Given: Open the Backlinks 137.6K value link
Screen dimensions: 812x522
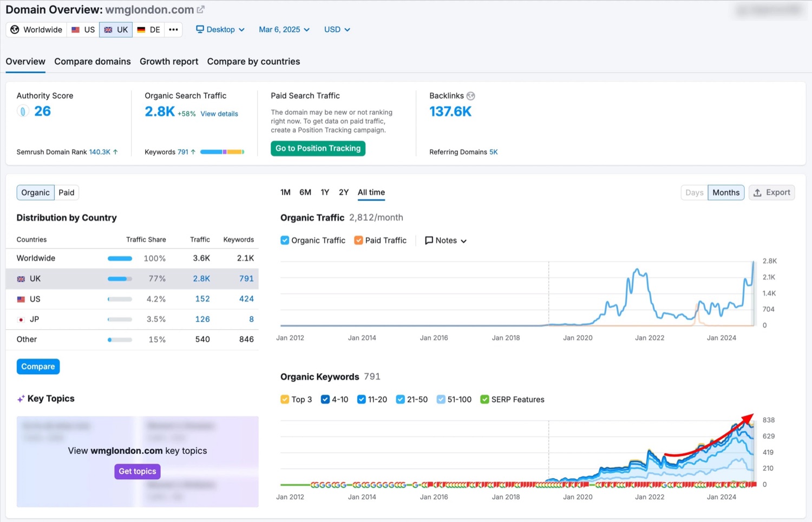Looking at the screenshot, I should [x=450, y=112].
